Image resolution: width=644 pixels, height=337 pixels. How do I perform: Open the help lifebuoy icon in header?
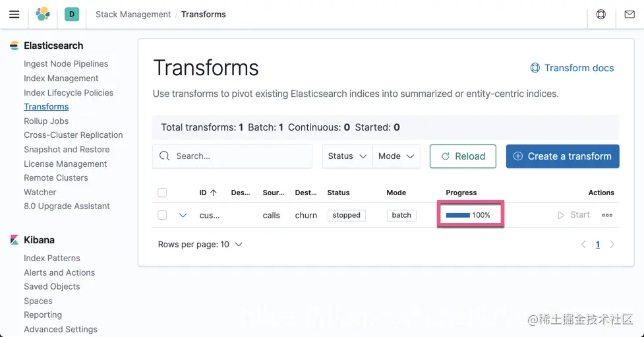pos(601,15)
